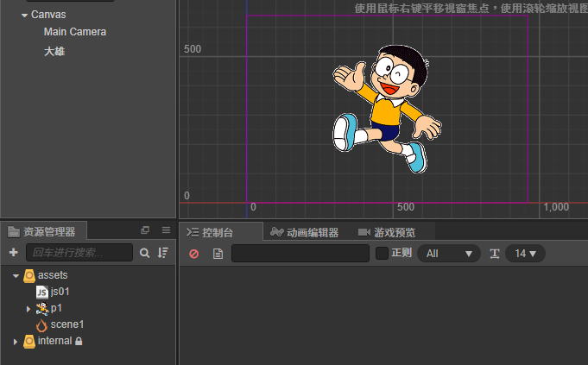Click the p1 sprite thumbnail icon
Screen dimensions: 588x365
point(42,308)
